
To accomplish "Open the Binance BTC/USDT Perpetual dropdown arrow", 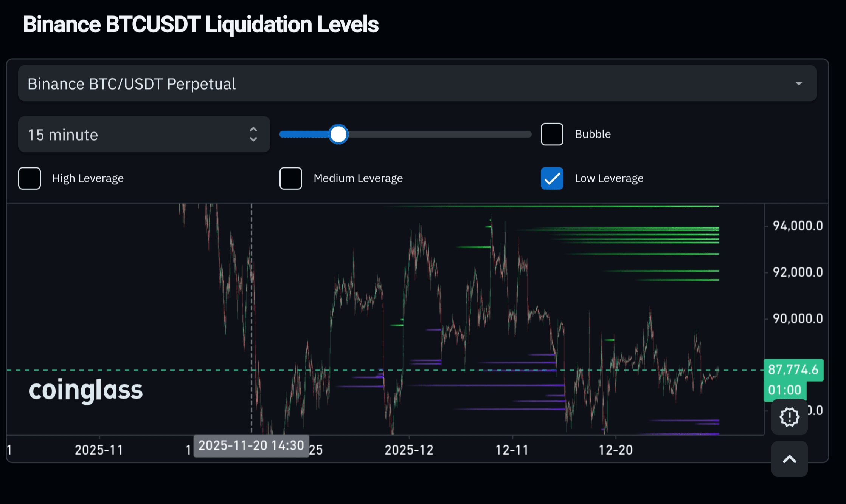I will [798, 83].
